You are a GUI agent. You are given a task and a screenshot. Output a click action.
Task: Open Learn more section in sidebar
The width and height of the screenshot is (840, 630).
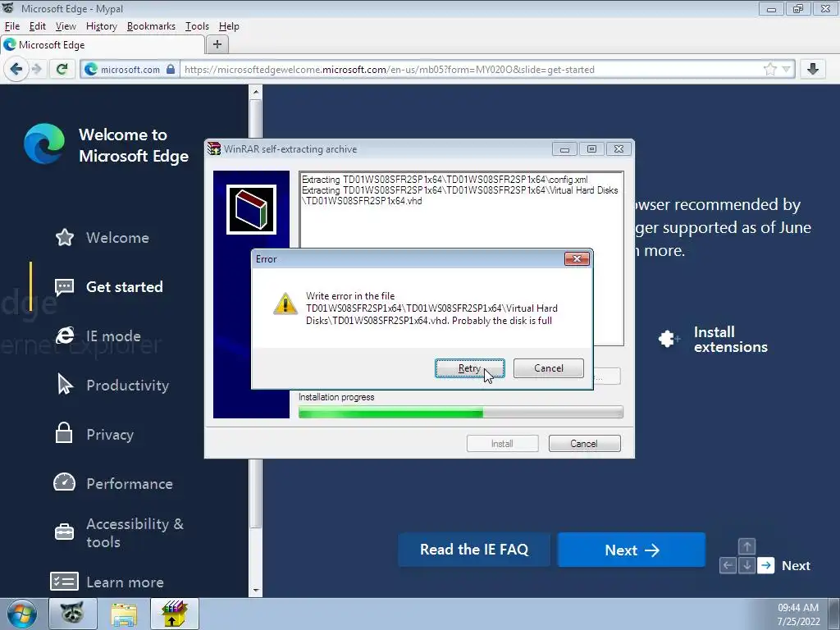point(125,582)
